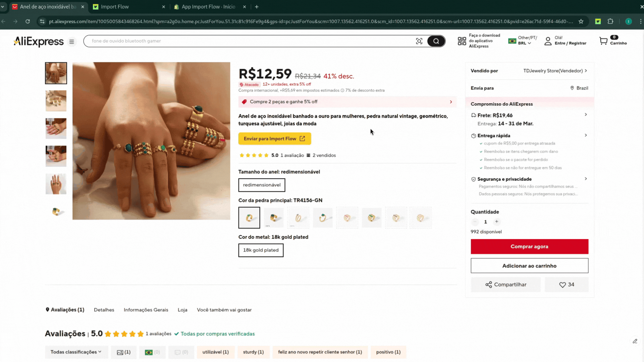The width and height of the screenshot is (644, 362).
Task: Click the magnifier search icon
Action: pos(436,41)
